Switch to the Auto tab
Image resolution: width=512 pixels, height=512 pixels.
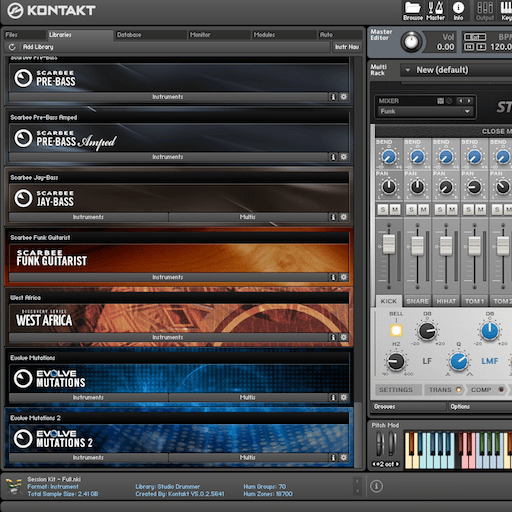[340, 35]
